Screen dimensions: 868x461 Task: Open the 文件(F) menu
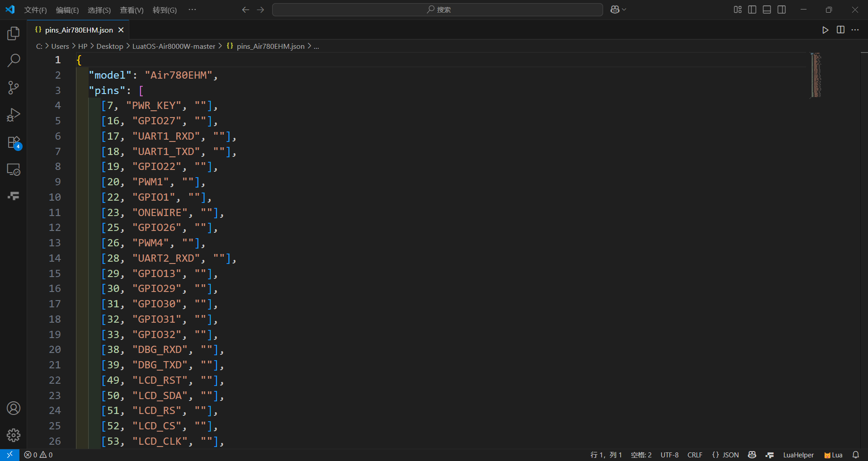point(35,10)
